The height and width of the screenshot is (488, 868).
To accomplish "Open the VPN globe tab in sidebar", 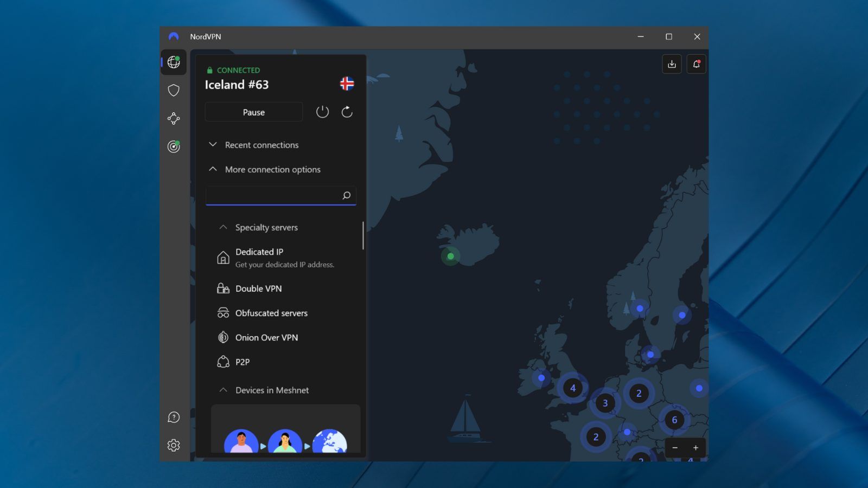I will 174,62.
